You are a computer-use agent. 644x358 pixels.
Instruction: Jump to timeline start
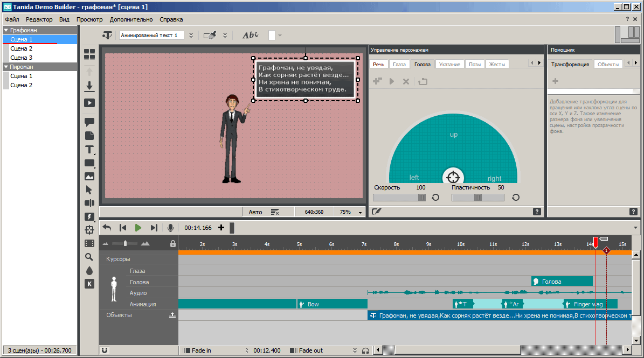tap(122, 228)
